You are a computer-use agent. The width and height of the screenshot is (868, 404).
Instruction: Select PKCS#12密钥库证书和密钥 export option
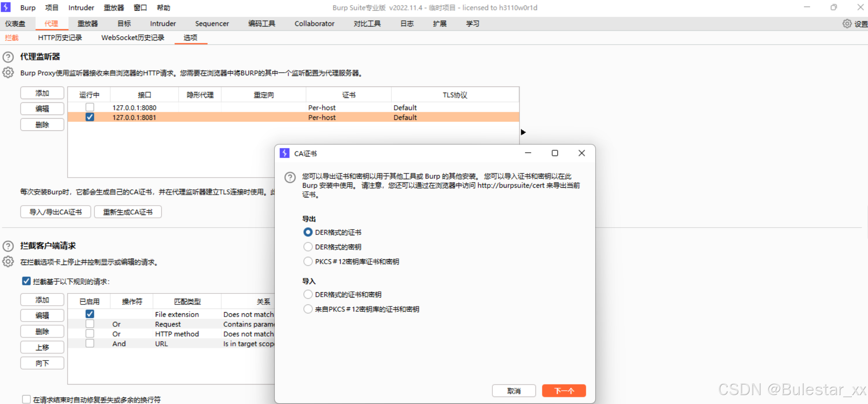click(308, 261)
